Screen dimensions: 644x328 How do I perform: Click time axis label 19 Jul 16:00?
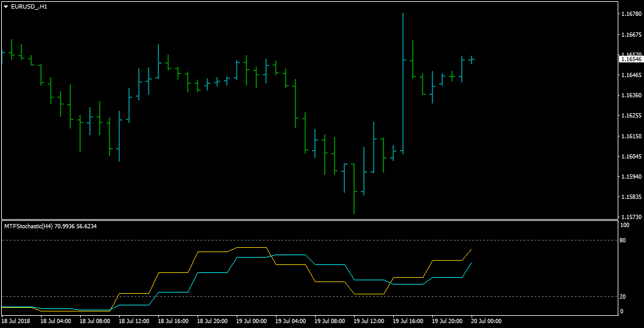point(409,321)
